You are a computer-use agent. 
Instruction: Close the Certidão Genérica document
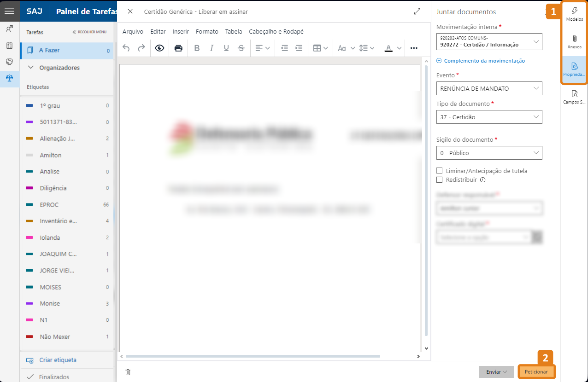[130, 12]
